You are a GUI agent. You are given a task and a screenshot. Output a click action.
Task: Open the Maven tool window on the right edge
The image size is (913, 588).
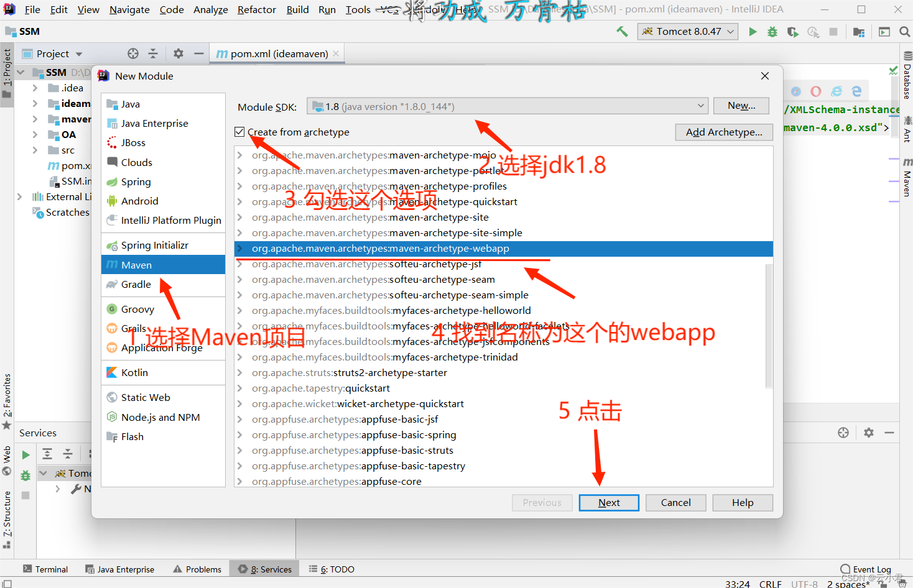[907, 177]
